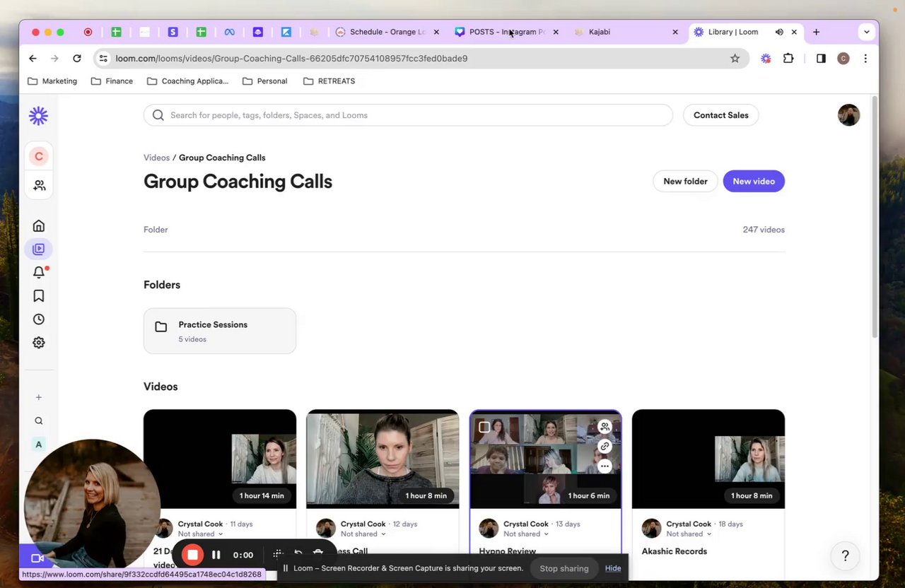Select the checkbox on Hypno Review thumbnail
This screenshot has height=588, width=905.
[x=484, y=427]
